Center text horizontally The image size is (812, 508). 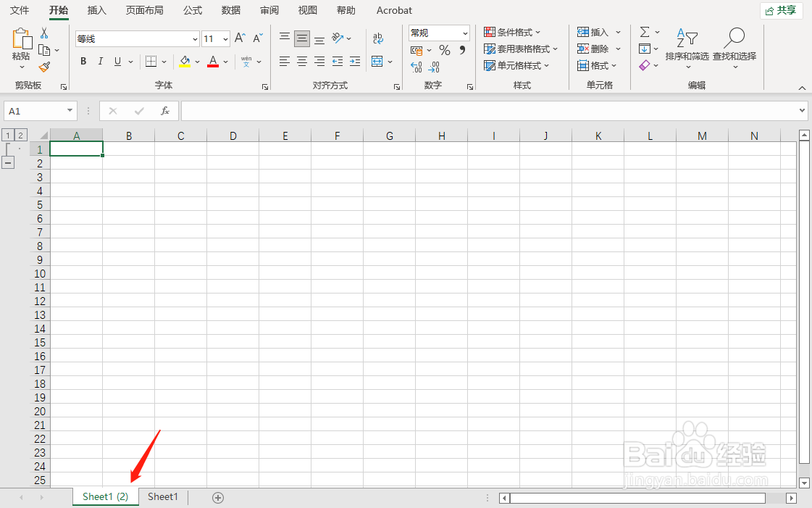click(302, 62)
